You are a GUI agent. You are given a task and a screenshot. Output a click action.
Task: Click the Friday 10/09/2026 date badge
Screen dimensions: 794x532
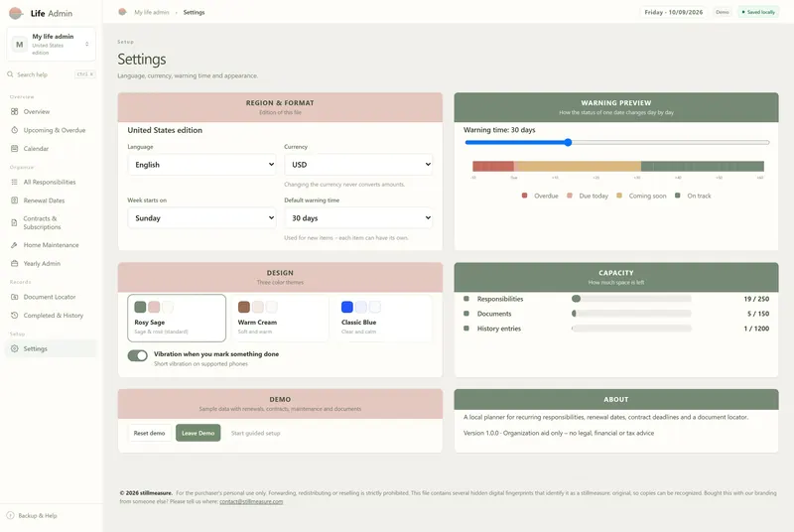pos(674,12)
